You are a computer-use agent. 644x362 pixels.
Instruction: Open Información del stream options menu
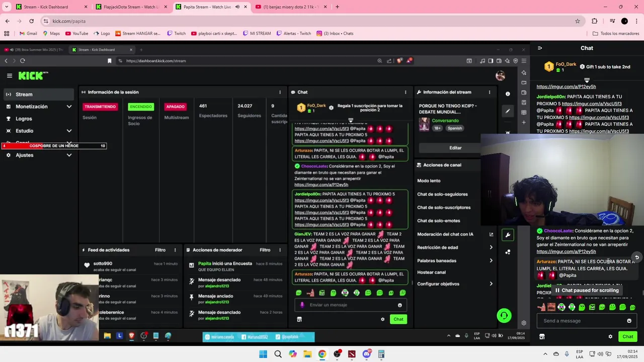point(489,92)
